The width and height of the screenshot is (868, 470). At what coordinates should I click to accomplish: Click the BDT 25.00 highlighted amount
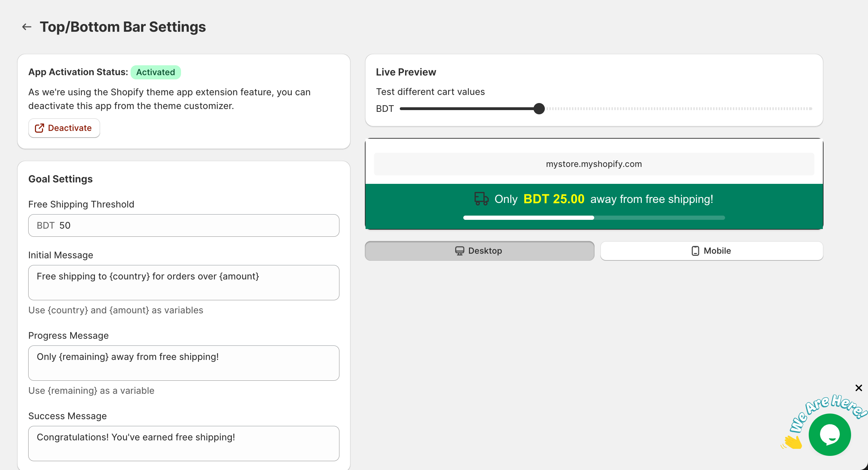pyautogui.click(x=554, y=199)
